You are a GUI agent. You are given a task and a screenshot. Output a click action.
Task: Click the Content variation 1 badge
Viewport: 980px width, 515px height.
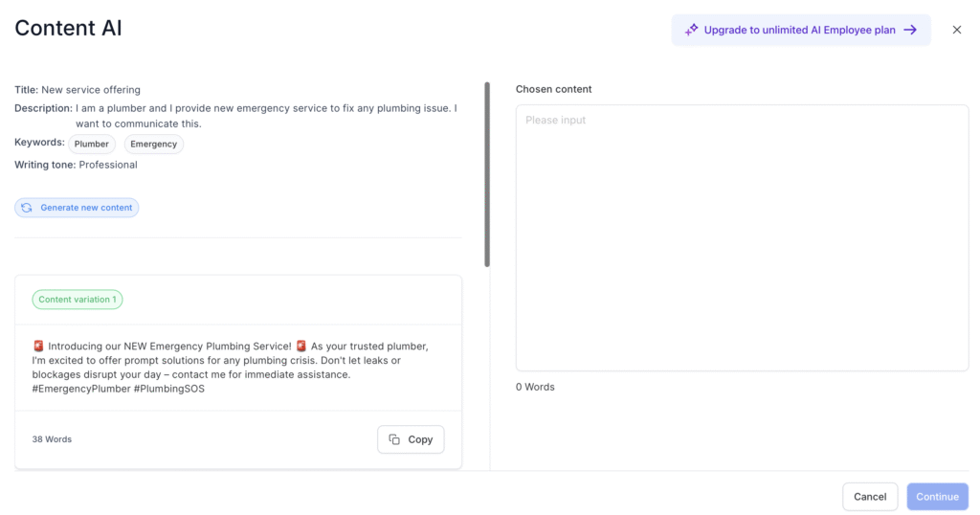(78, 300)
